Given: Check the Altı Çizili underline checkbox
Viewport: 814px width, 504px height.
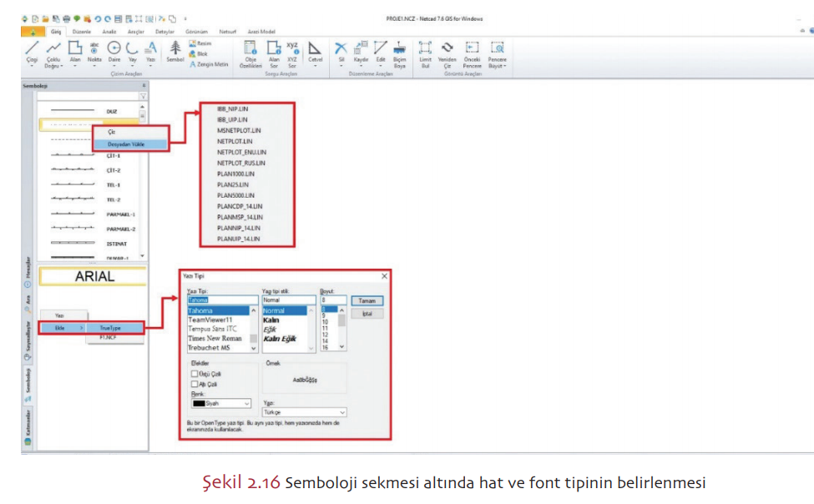Looking at the screenshot, I should (195, 384).
